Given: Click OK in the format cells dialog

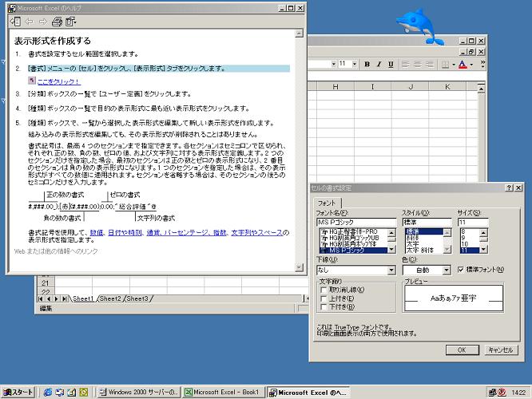Looking at the screenshot, I should click(463, 350).
